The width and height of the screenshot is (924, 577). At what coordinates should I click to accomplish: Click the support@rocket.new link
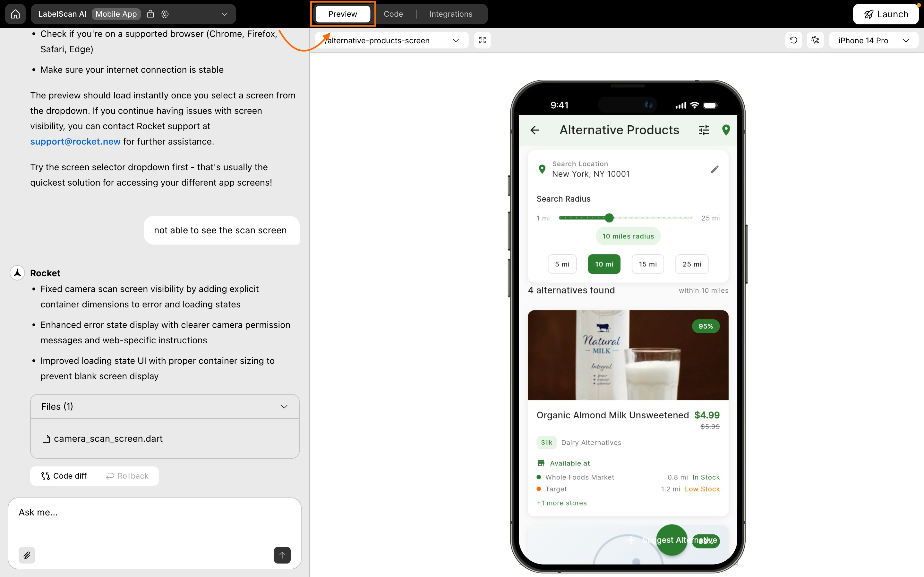tap(75, 141)
